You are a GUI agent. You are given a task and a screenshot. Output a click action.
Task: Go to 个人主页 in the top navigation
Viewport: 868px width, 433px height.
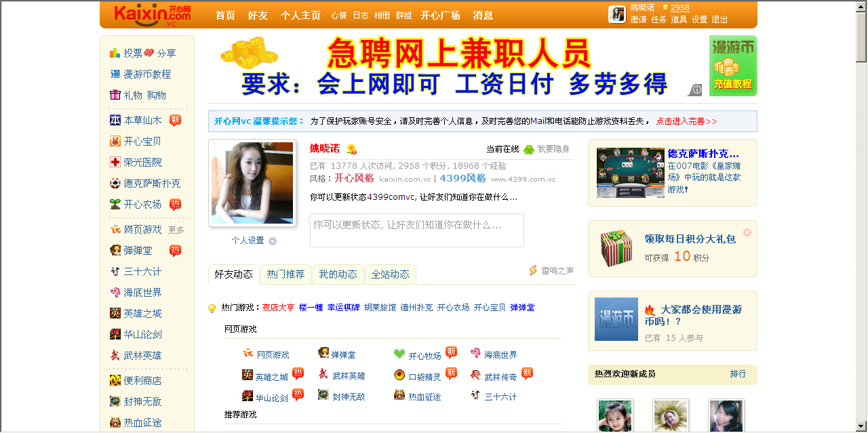point(300,16)
